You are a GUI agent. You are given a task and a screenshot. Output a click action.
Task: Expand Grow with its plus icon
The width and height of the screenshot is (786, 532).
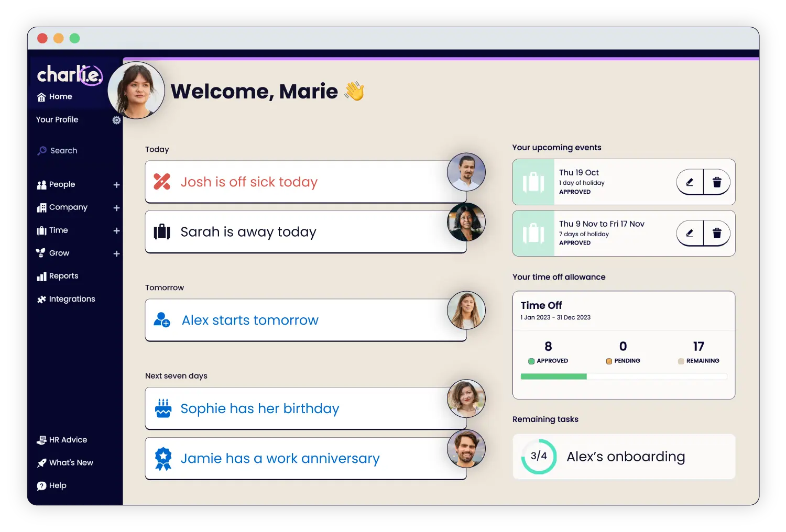point(116,254)
